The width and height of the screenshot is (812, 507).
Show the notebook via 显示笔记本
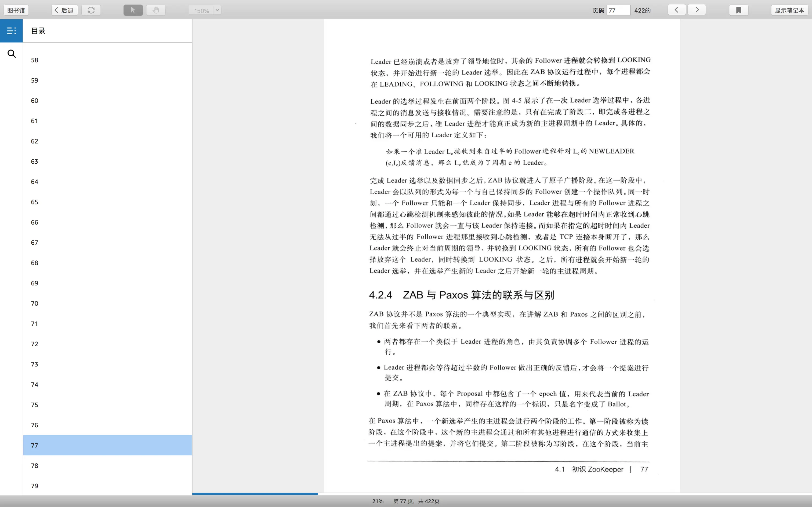[789, 10]
